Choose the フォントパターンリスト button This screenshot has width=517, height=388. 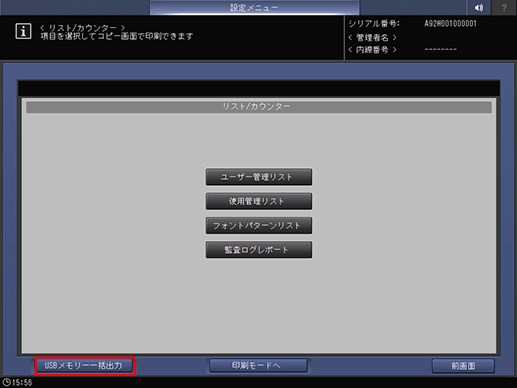click(259, 225)
